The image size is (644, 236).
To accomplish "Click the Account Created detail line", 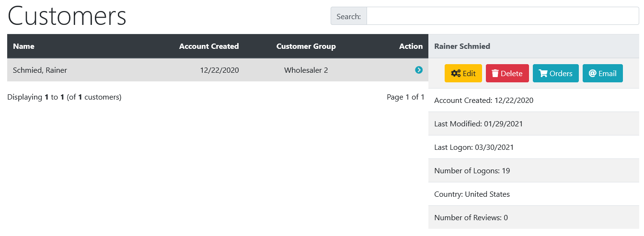I will click(x=483, y=101).
